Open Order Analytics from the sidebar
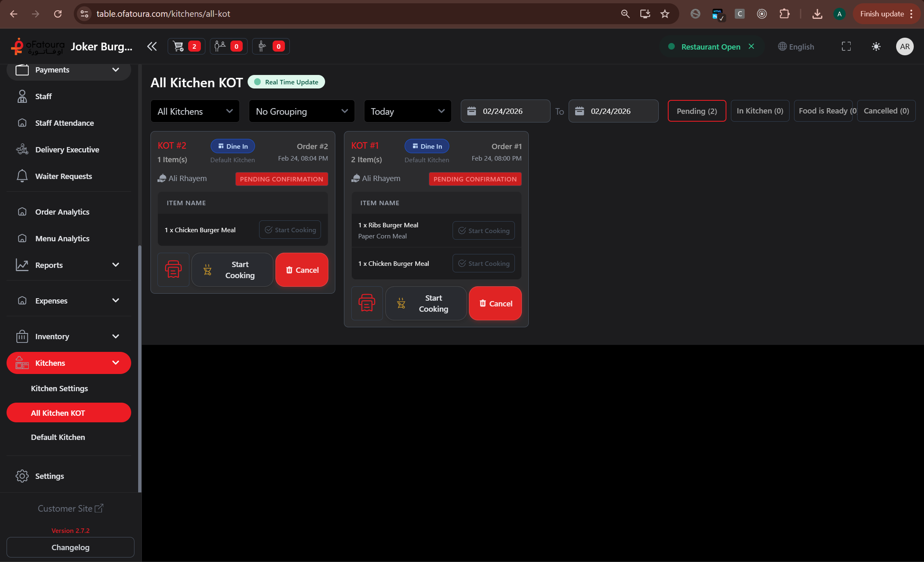Image resolution: width=924 pixels, height=562 pixels. coord(62,211)
